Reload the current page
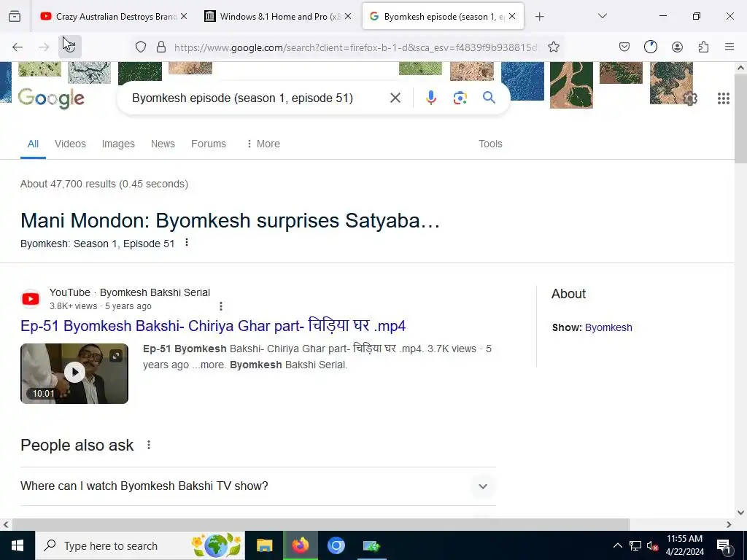 [70, 47]
